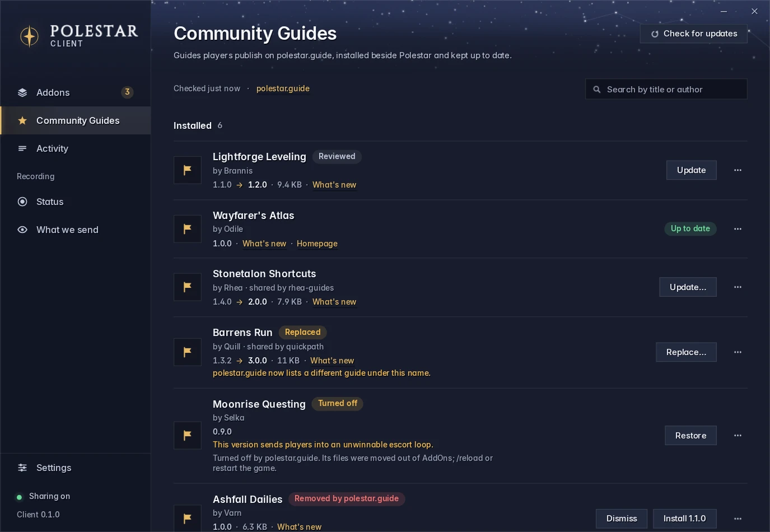The width and height of the screenshot is (770, 532).
Task: Open more options for Stonetalon Shortcuts
Action: pyautogui.click(x=738, y=287)
